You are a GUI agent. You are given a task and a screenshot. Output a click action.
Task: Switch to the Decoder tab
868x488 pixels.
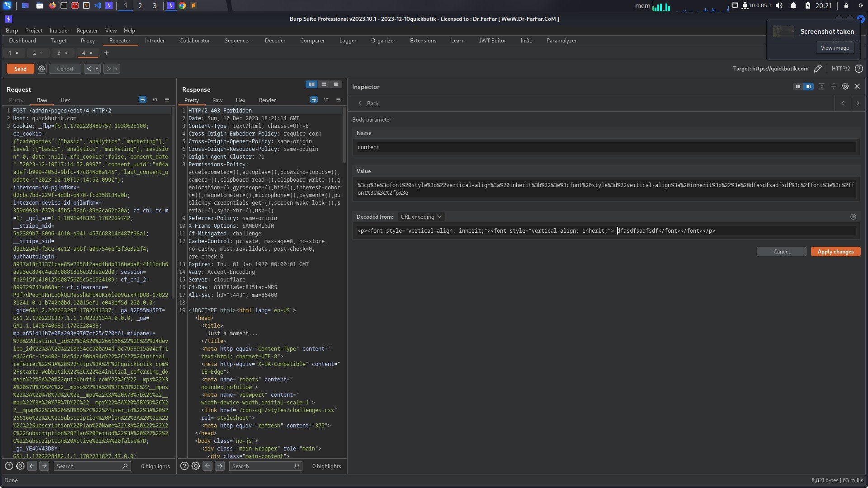[x=275, y=41]
